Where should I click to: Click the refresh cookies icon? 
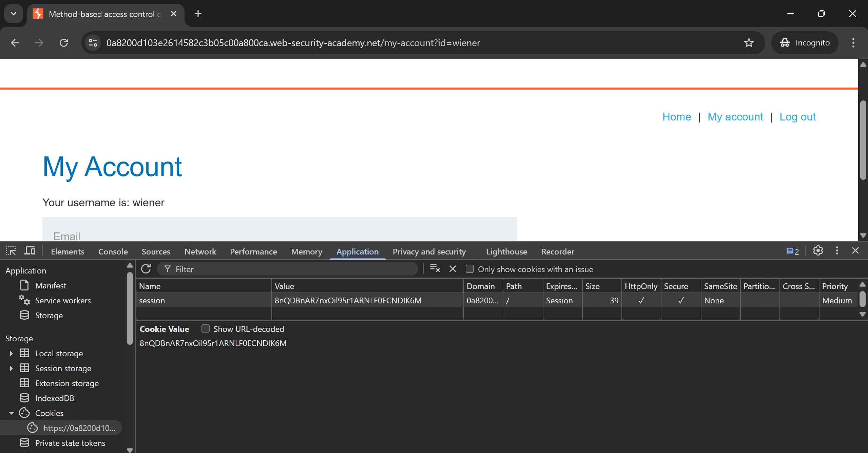coord(146,269)
